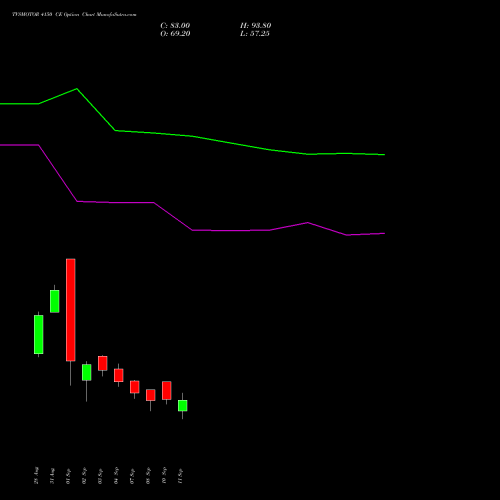Image resolution: width=500 pixels, height=500 pixels.
Task: Click the low value L: 57.25
Action: coord(255,34)
